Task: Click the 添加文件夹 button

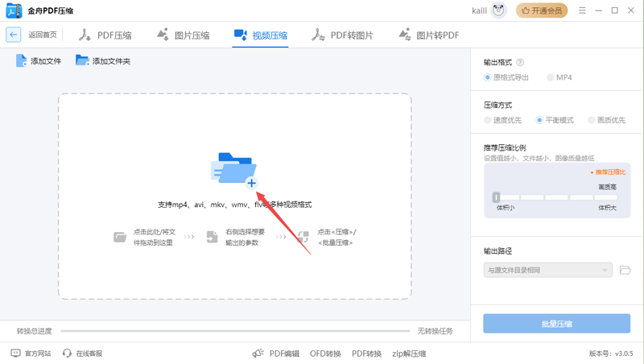Action: pos(103,61)
